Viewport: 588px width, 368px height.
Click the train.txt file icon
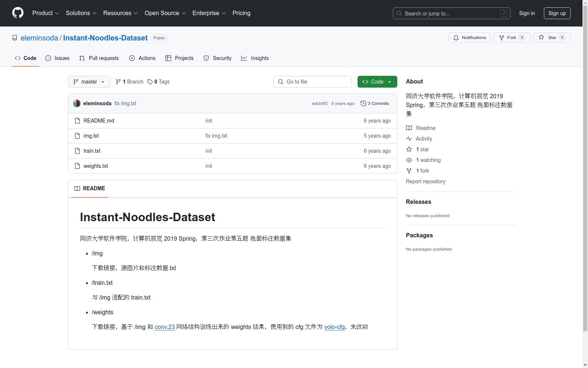point(77,151)
